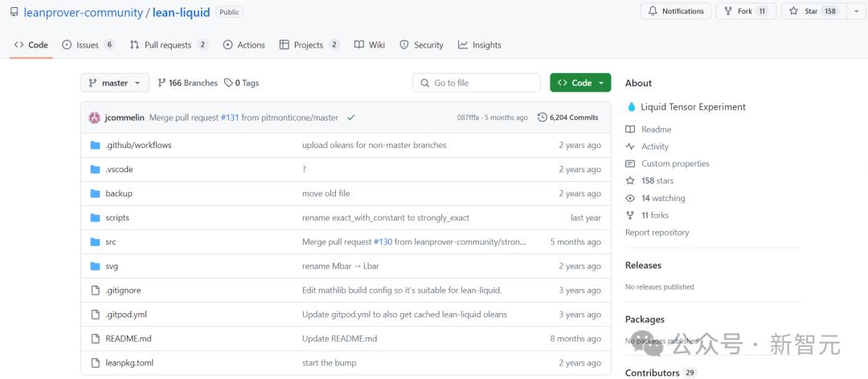The height and width of the screenshot is (379, 868).
Task: Expand the master branch dropdown
Action: (114, 83)
